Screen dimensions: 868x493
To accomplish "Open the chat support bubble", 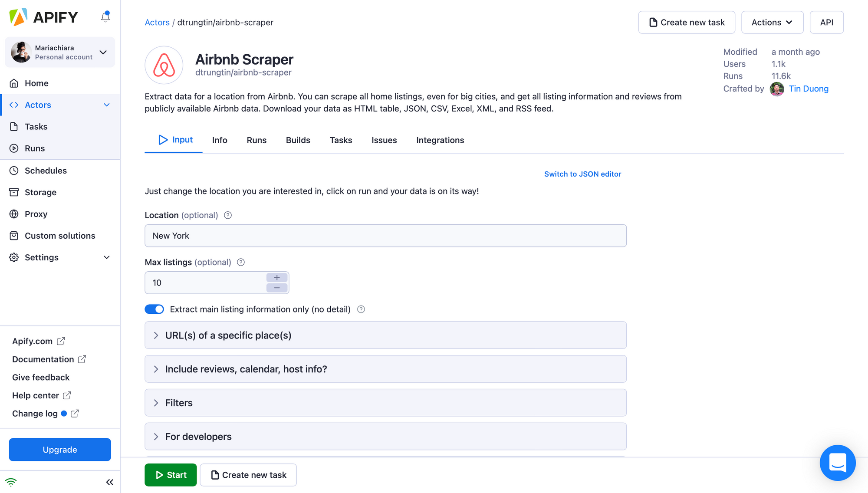I will 838,463.
